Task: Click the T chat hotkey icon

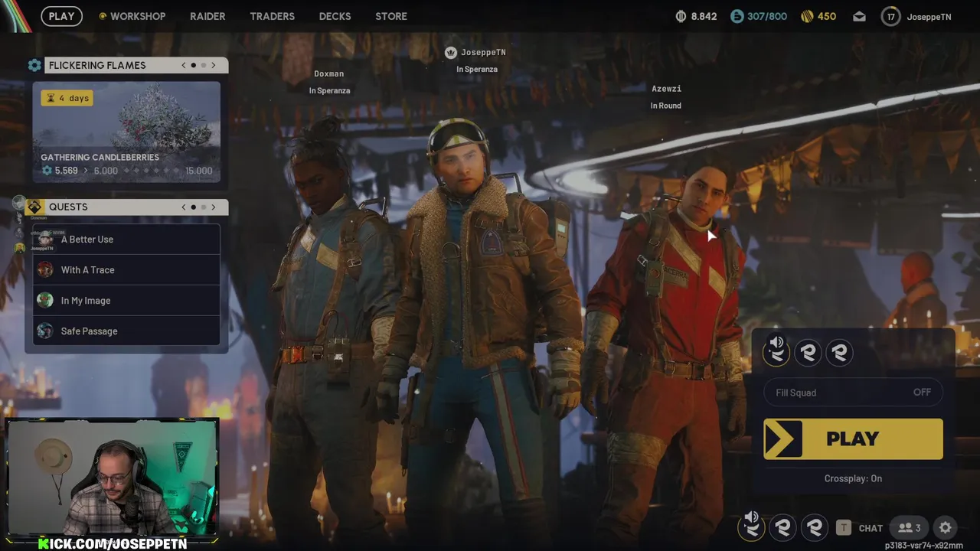Action: click(843, 527)
